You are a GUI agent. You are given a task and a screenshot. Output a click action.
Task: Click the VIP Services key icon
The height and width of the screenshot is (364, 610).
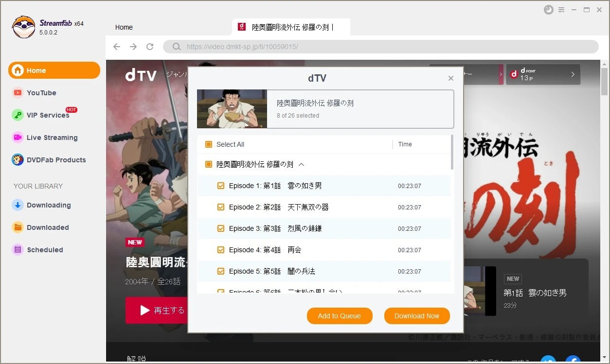click(18, 115)
